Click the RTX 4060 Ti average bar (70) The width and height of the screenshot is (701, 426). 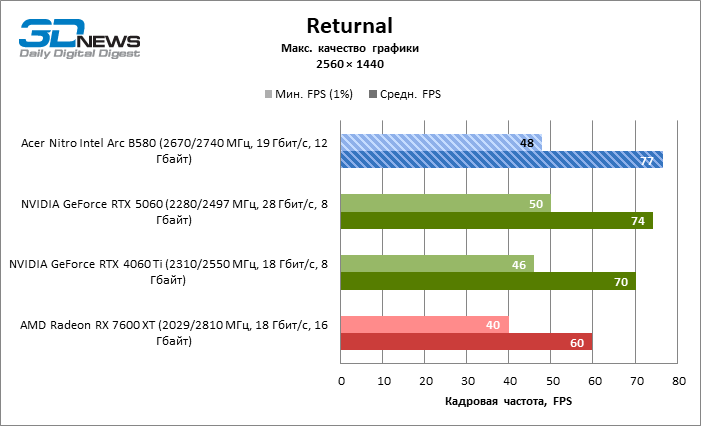(x=488, y=282)
